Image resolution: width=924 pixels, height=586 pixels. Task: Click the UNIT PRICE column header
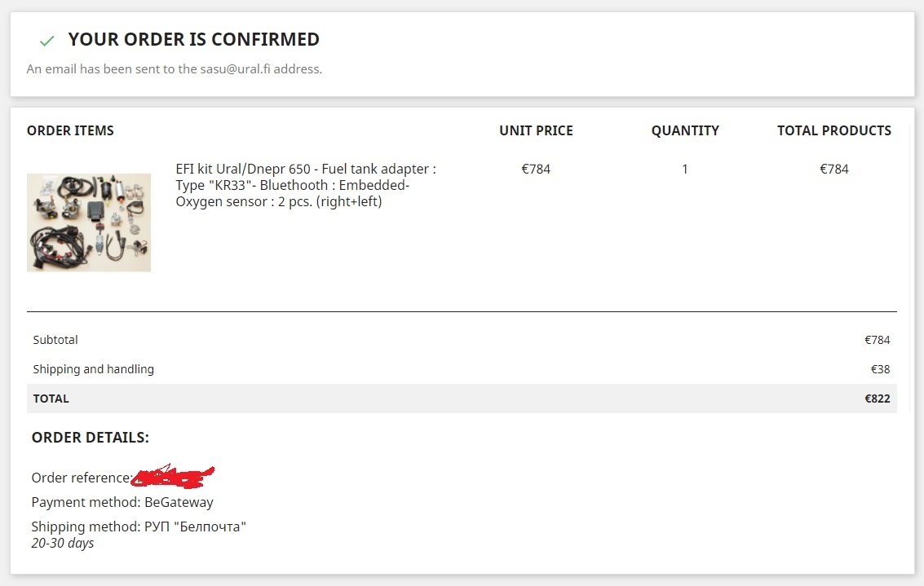[x=536, y=130]
